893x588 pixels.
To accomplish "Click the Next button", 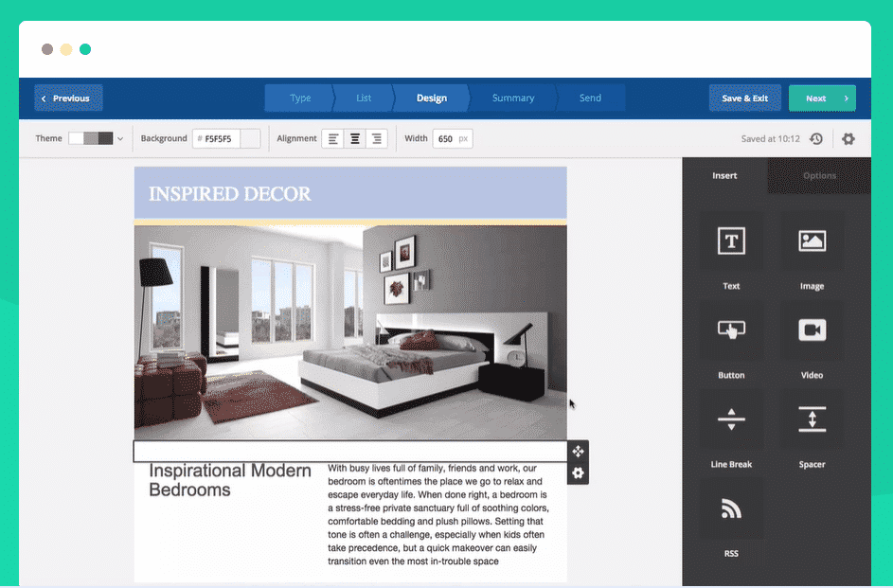I will click(822, 98).
